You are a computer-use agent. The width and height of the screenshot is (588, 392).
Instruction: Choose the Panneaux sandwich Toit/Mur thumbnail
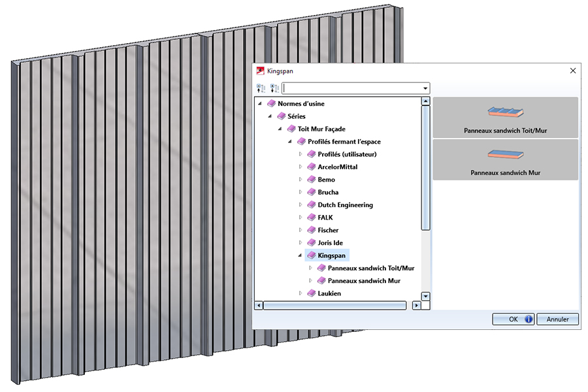505,117
